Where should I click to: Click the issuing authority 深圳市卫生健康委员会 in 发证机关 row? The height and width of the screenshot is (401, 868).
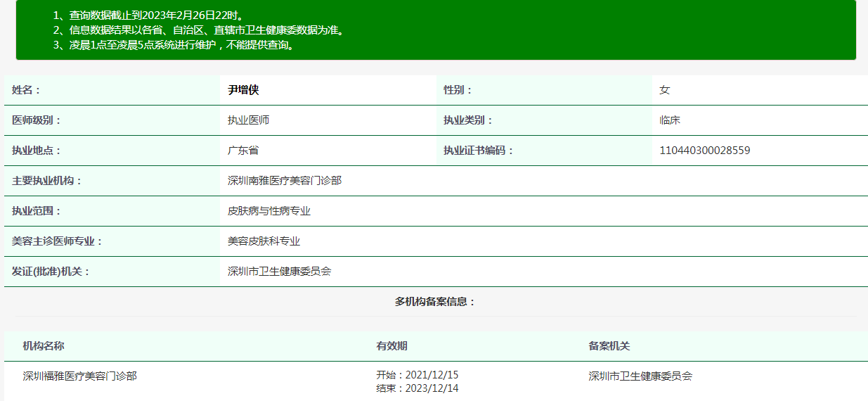279,272
